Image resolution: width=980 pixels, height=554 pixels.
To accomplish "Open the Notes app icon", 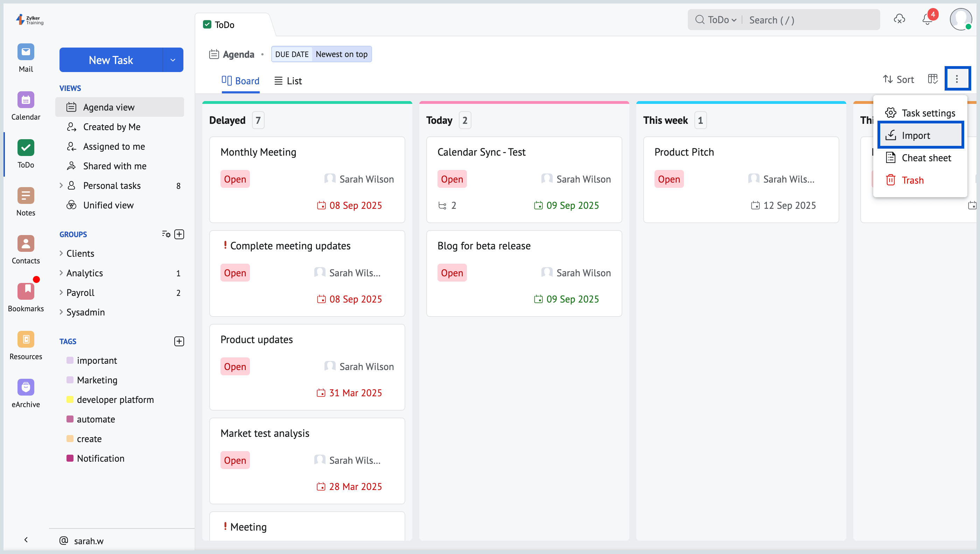I will coord(26,196).
